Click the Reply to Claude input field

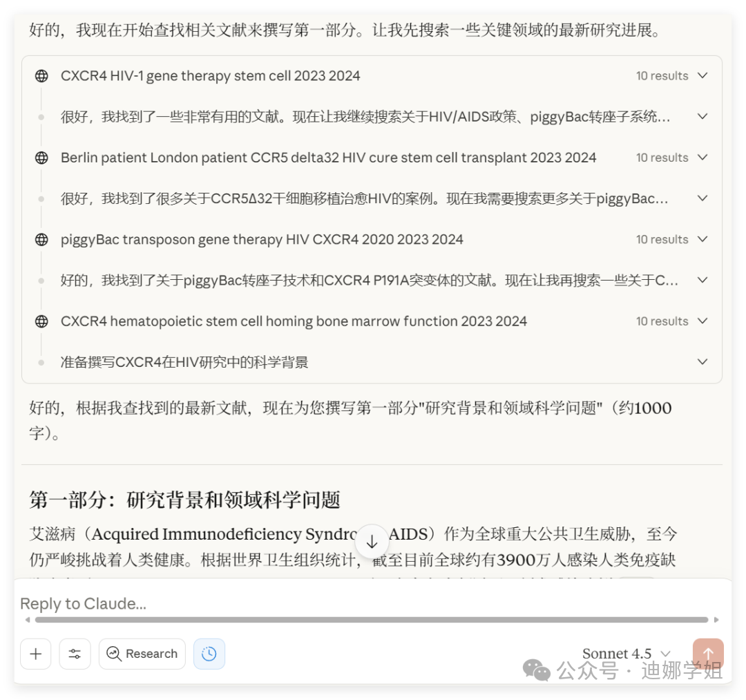pos(207,603)
